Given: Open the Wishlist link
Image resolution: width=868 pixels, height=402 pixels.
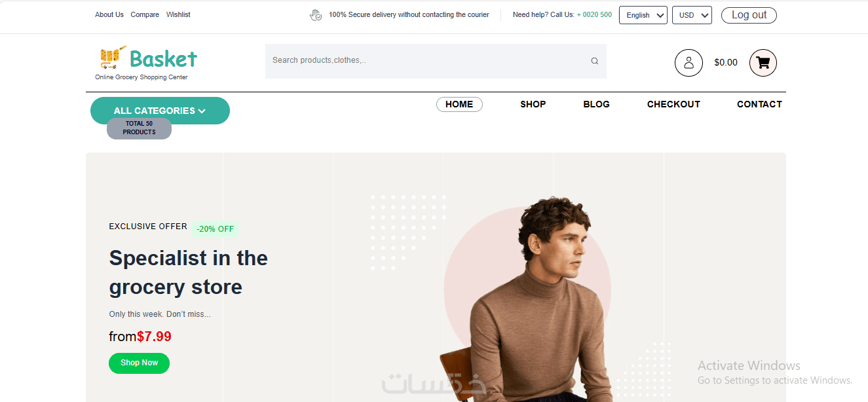Looking at the screenshot, I should coord(178,14).
